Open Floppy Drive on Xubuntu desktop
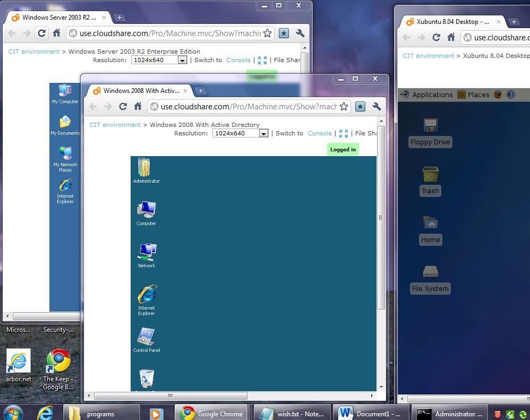 click(430, 132)
